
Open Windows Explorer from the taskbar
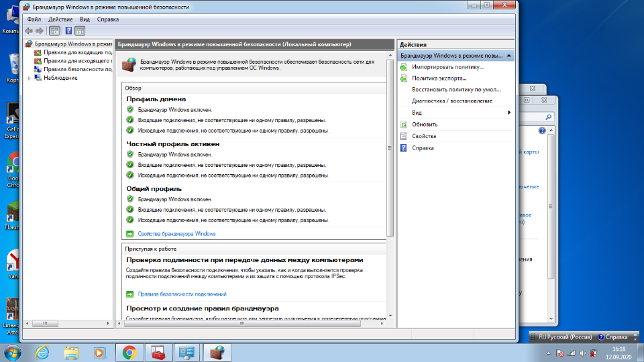pos(71,353)
